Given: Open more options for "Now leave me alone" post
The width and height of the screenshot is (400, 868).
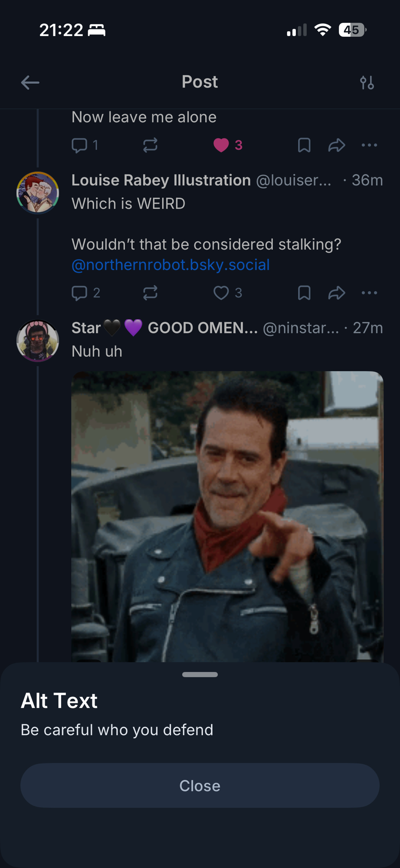Looking at the screenshot, I should point(369,145).
